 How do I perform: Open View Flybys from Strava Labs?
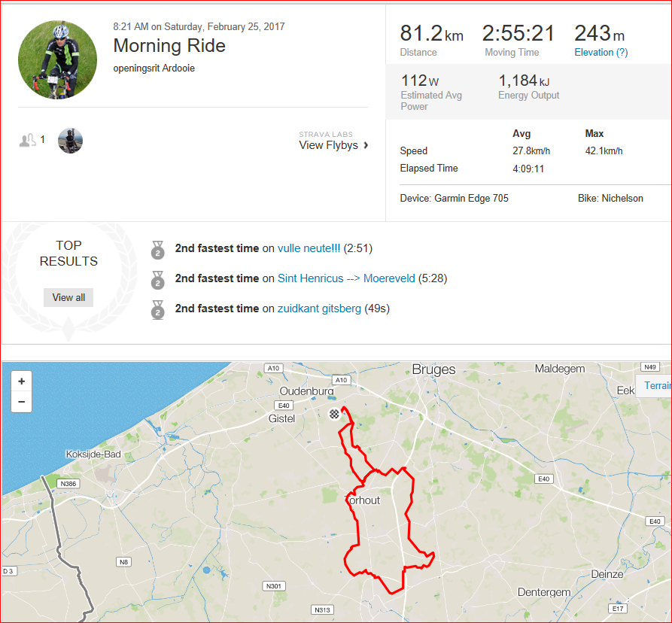pos(328,145)
